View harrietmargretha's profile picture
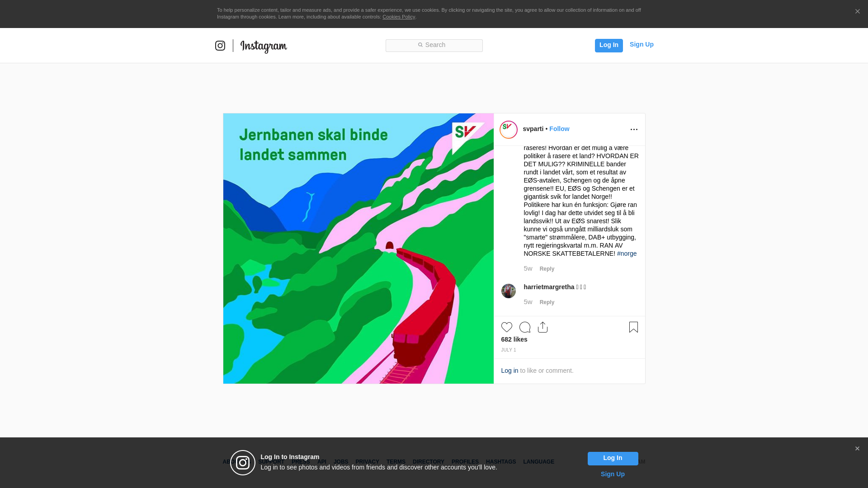Screen dimensions: 868x488 point(509,291)
